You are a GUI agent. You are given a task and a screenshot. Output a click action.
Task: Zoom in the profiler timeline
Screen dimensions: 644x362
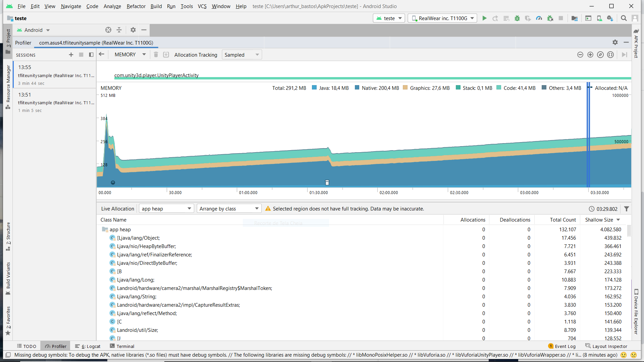(590, 55)
